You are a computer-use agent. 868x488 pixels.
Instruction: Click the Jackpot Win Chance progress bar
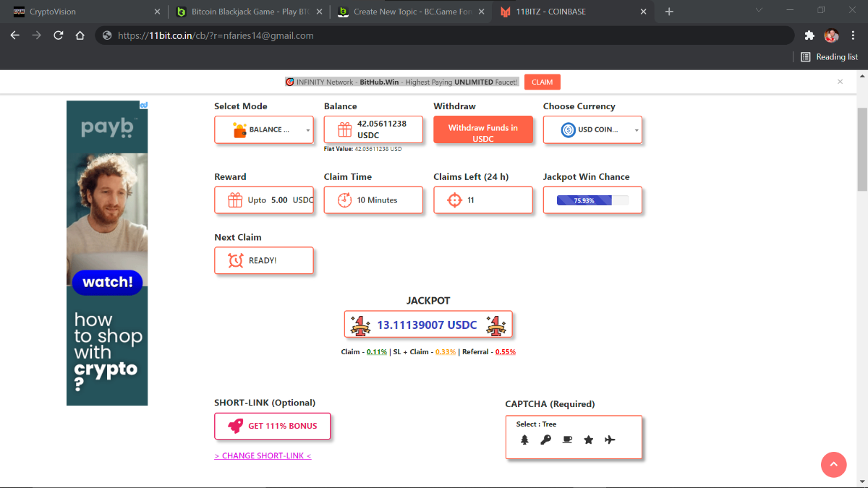coord(592,200)
